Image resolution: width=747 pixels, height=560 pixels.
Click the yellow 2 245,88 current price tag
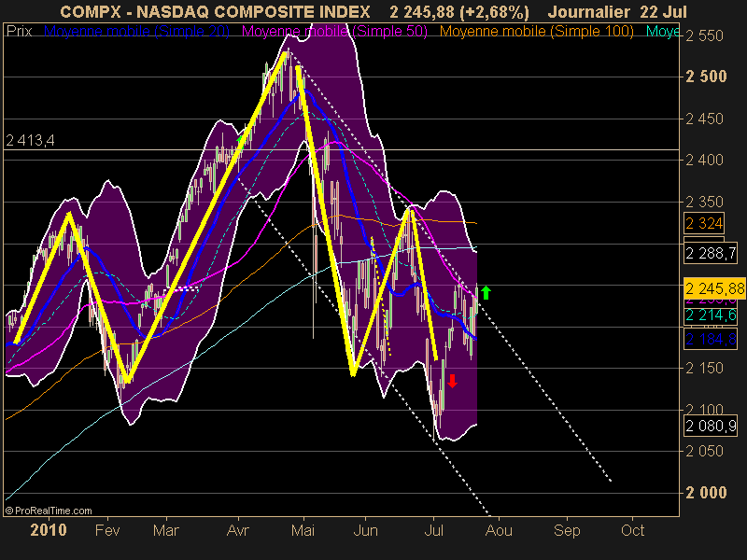(x=714, y=288)
